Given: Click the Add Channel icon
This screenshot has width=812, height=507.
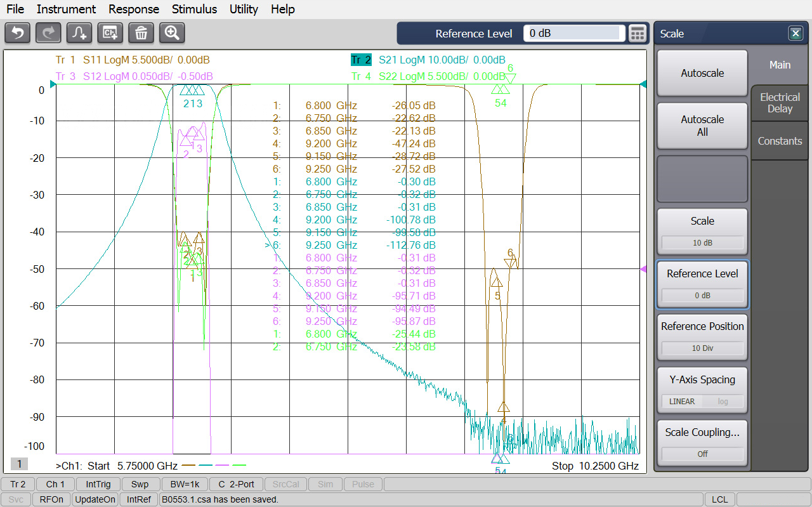Looking at the screenshot, I should [110, 33].
